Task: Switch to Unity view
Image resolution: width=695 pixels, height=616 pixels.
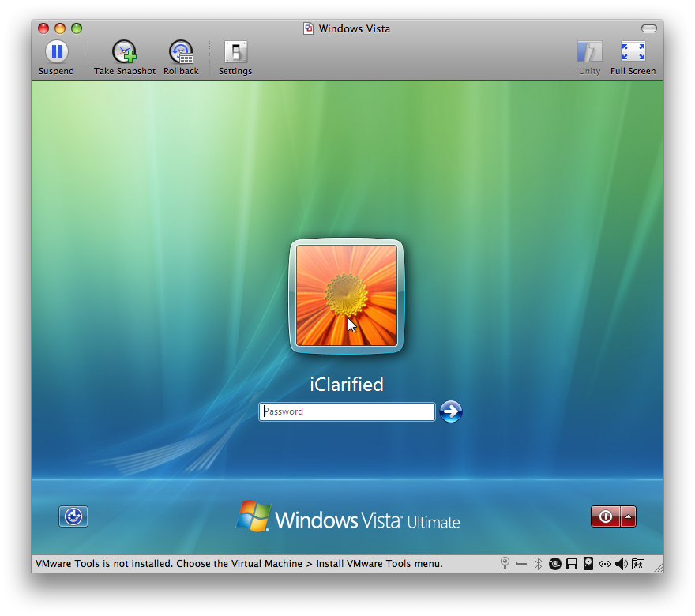Action: click(x=589, y=58)
